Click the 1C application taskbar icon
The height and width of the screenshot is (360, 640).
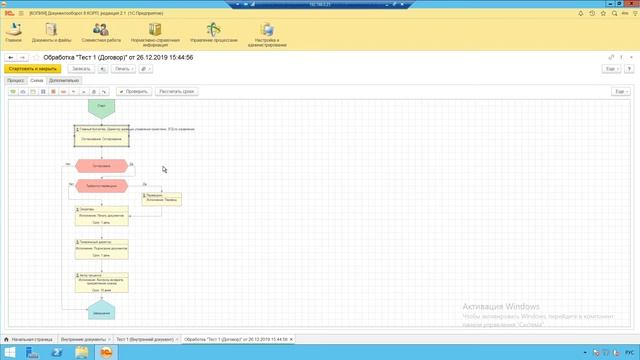click(107, 352)
